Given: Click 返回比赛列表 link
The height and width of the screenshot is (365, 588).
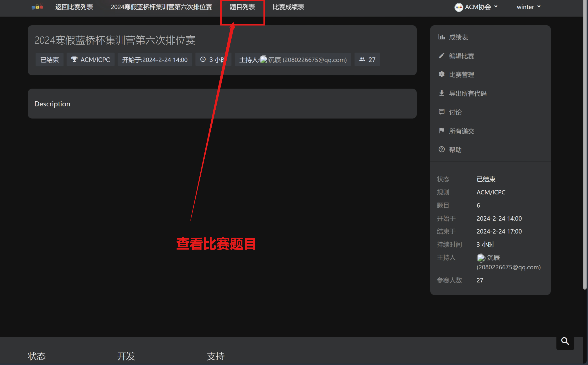Looking at the screenshot, I should (74, 7).
